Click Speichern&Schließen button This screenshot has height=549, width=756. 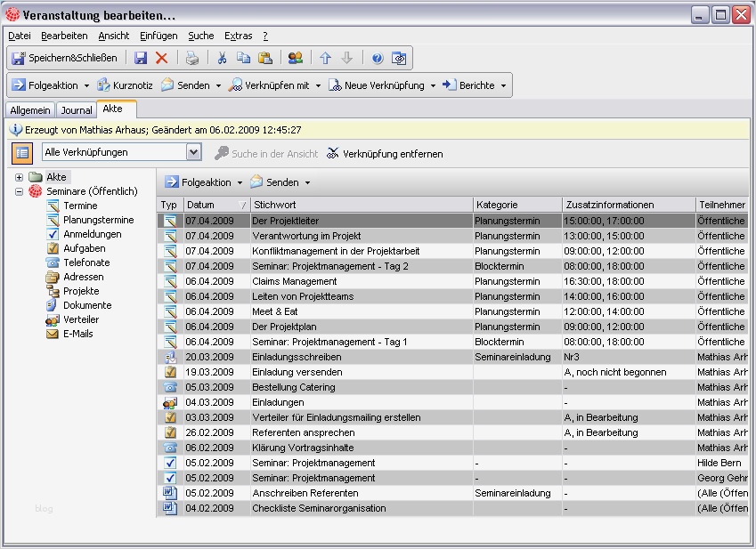(63, 58)
